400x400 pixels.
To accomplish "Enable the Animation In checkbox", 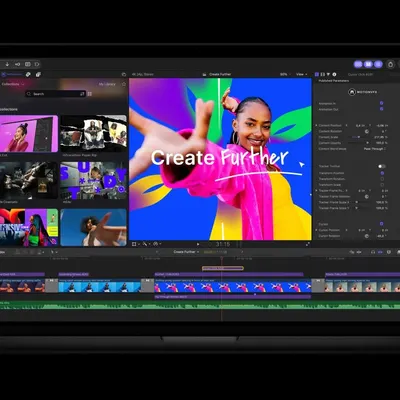I will [382, 103].
